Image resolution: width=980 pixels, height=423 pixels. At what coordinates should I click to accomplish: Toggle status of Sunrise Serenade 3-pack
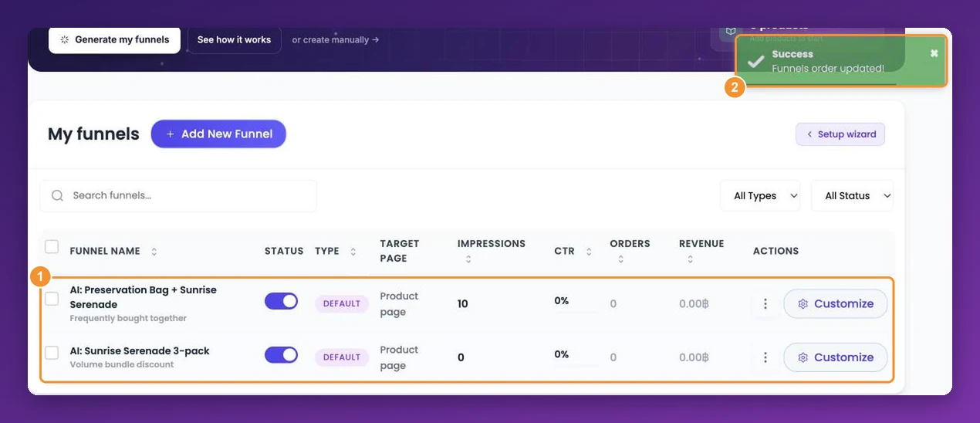281,355
